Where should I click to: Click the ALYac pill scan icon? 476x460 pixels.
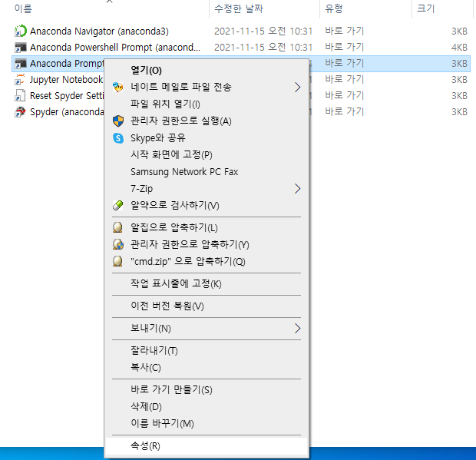pyautogui.click(x=117, y=206)
